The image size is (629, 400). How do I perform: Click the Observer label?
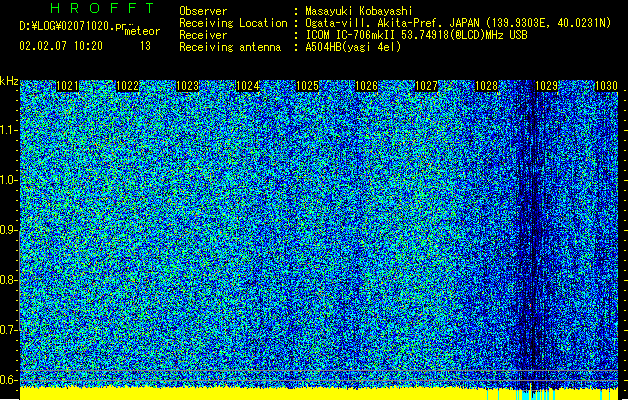[x=203, y=11]
